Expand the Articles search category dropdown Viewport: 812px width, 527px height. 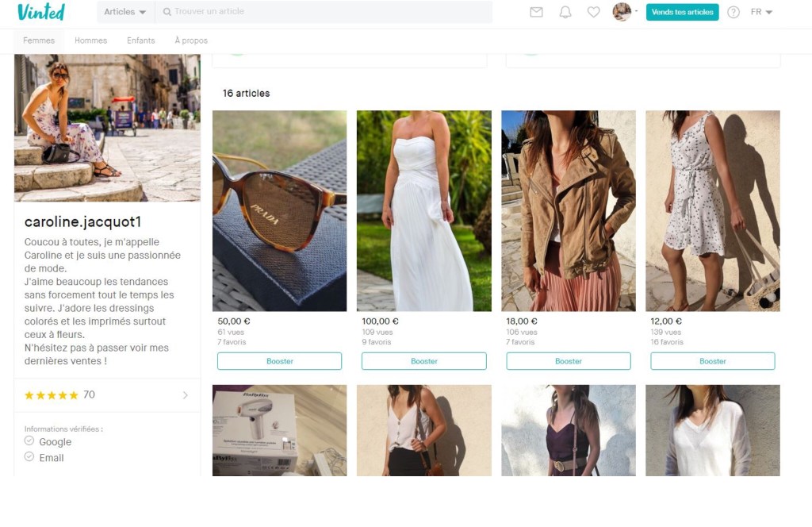125,12
